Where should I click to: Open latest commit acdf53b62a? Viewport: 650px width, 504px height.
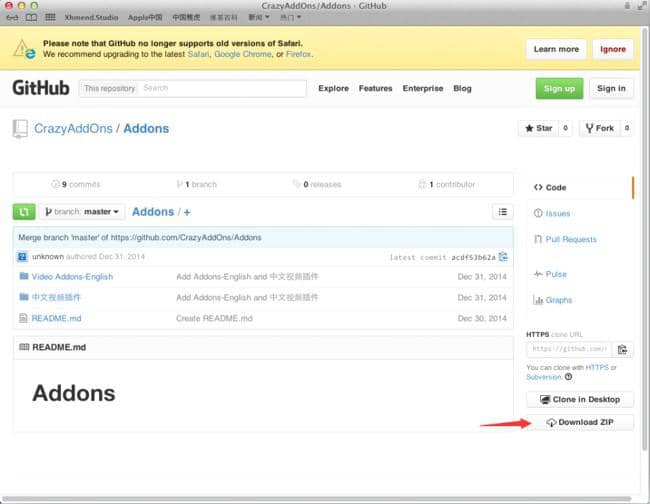tap(473, 257)
